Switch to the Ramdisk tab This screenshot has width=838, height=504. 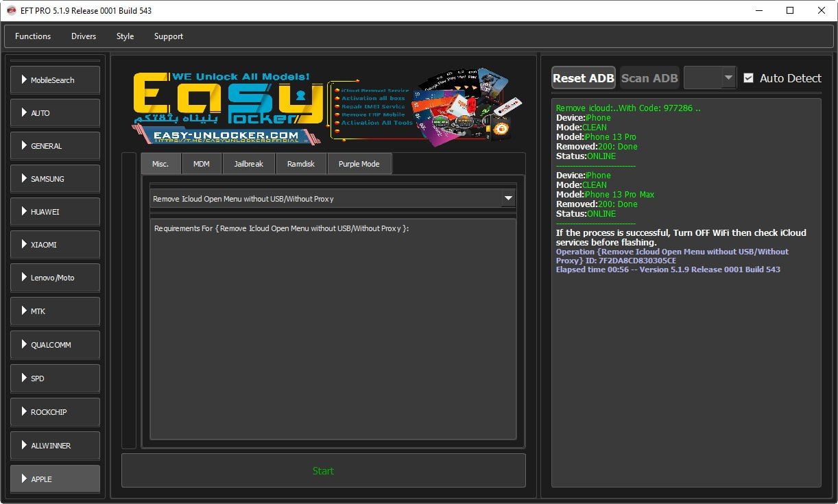(x=301, y=164)
